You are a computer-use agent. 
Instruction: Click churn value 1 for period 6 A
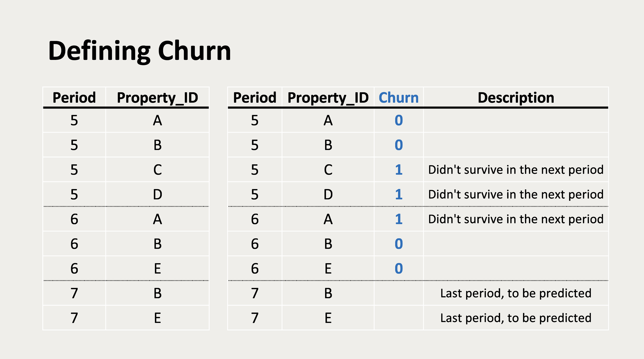[x=399, y=219]
